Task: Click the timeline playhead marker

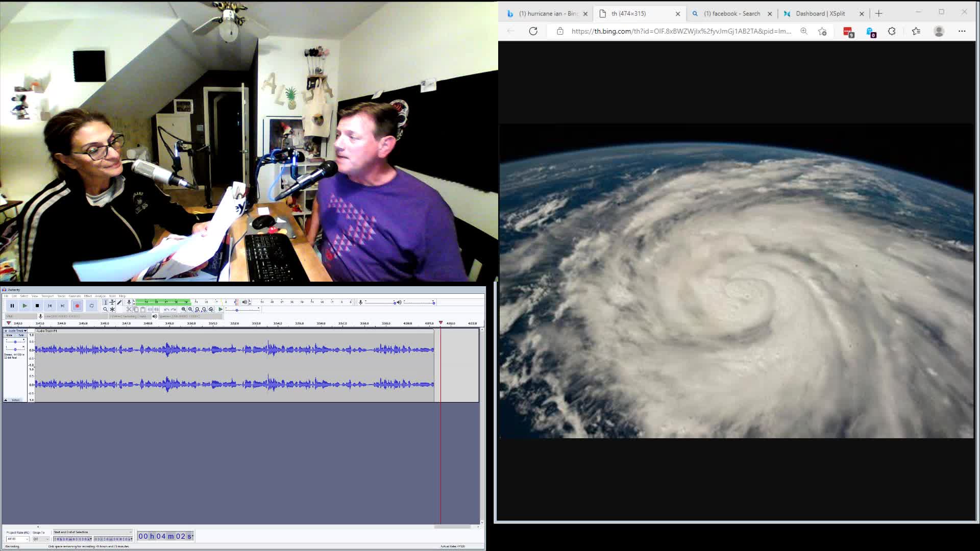Action: coord(441,323)
